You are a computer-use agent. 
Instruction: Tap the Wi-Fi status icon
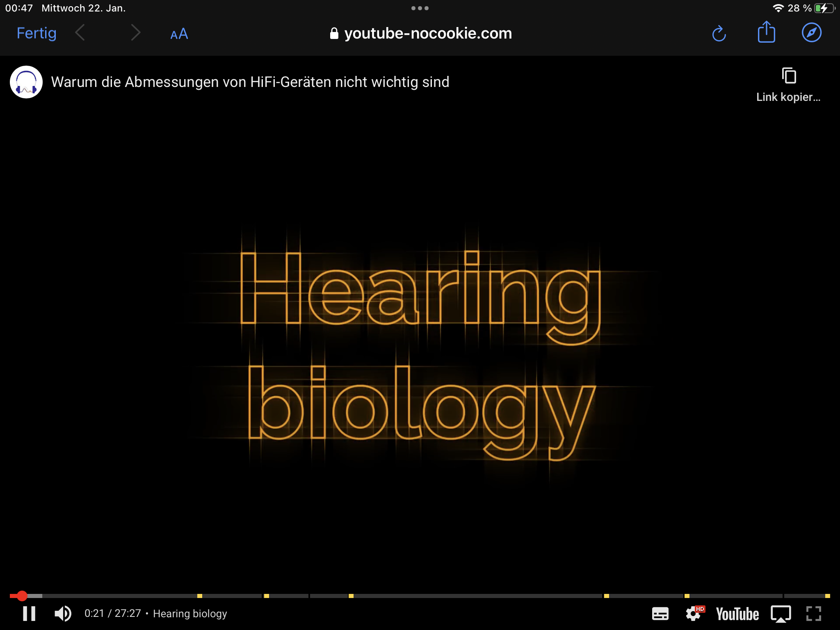pyautogui.click(x=778, y=8)
